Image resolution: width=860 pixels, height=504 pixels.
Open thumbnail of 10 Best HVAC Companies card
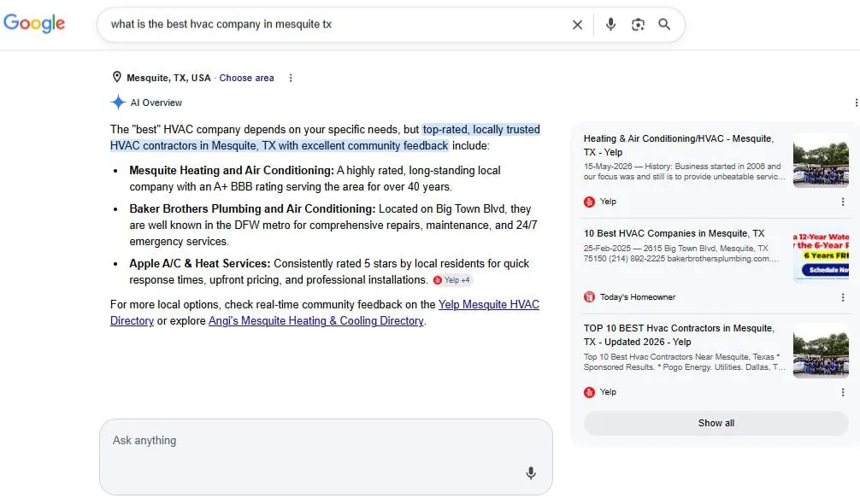click(x=821, y=255)
